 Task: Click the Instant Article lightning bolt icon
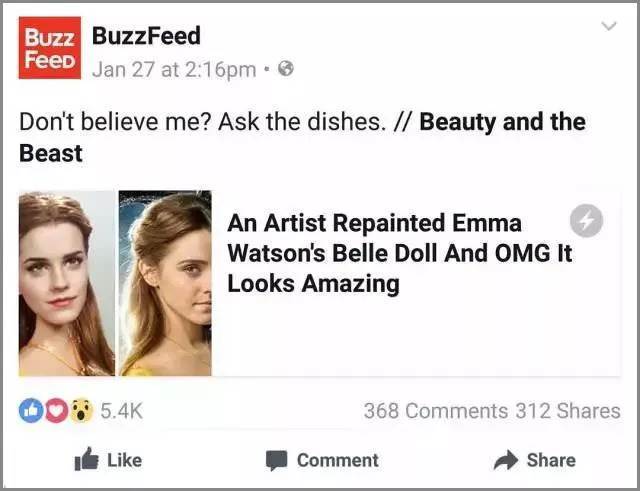click(586, 221)
